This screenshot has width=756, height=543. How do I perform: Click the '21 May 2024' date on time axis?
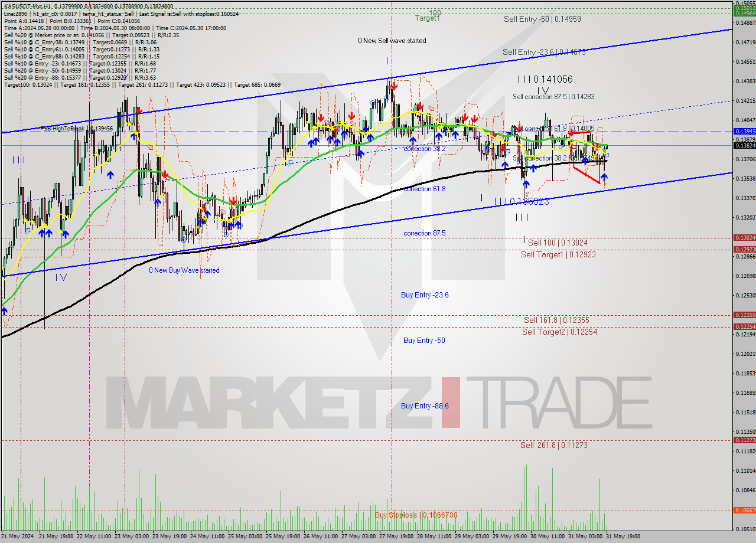coord(18,537)
